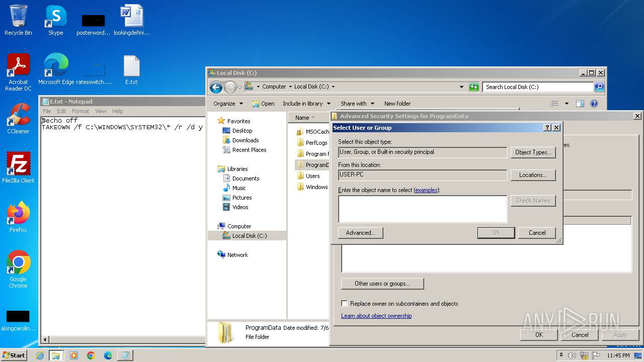Open Notepad Format menu

[x=80, y=111]
